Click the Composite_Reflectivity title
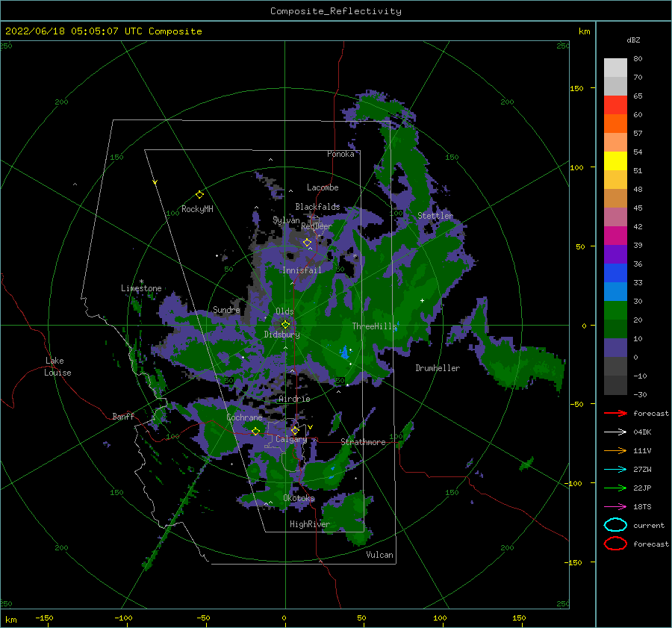 (336, 11)
